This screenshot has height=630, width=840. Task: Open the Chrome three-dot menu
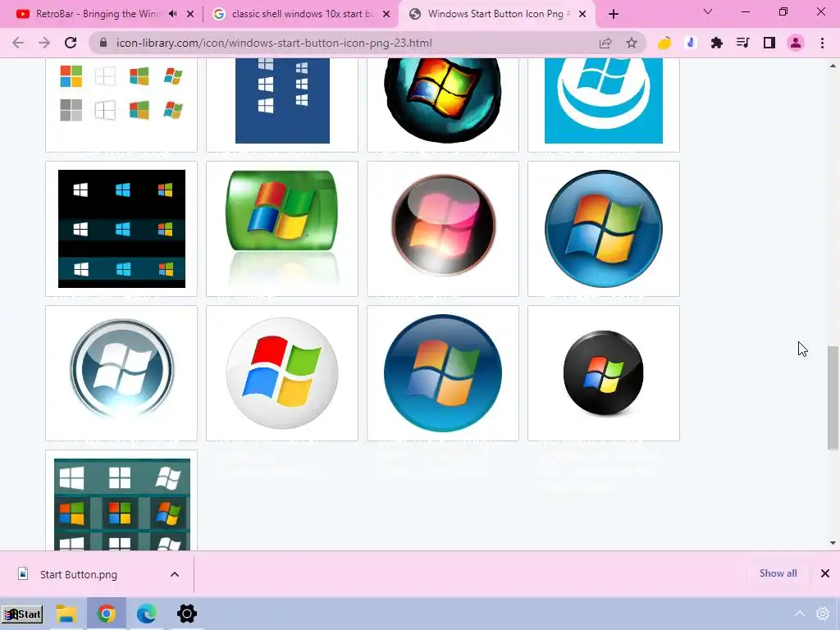tap(822, 43)
